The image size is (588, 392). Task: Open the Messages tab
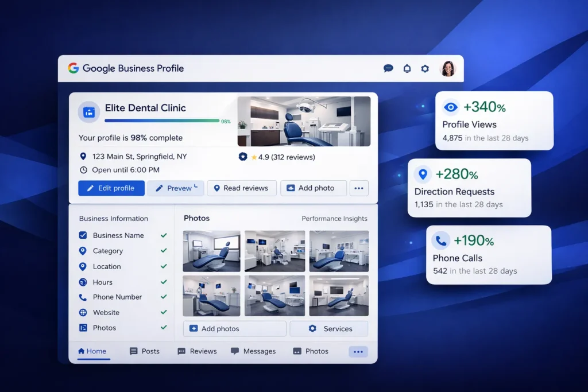point(253,351)
